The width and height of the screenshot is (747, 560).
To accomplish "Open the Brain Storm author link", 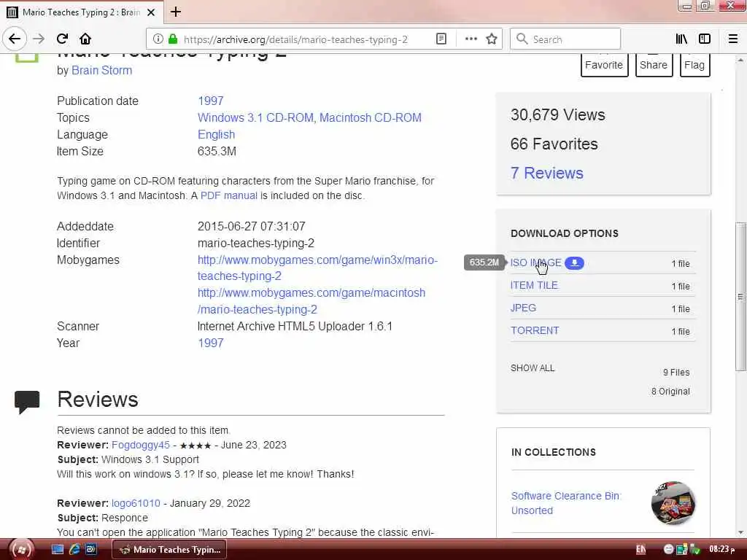I will point(101,71).
